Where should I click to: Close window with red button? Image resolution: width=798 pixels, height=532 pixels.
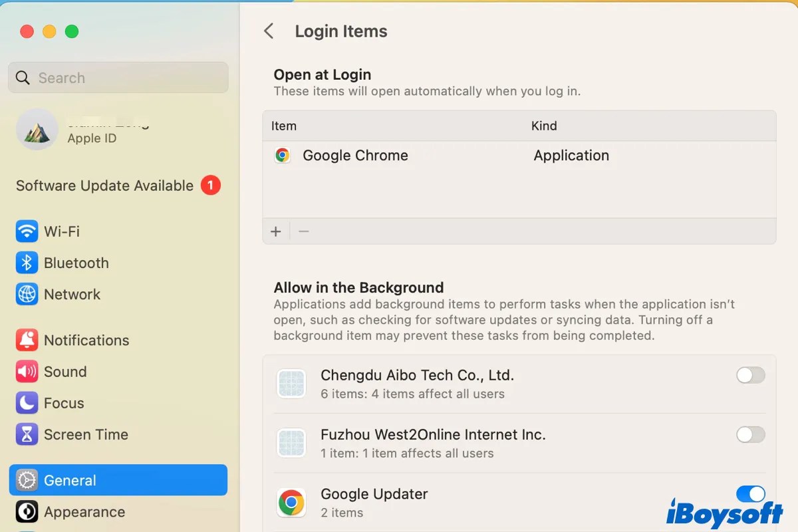point(27,31)
